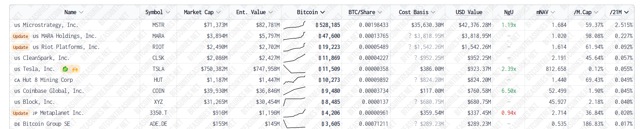Open the Coinbase Global, Inc. company link
Viewport: 644px width, 129px height.
54,91
